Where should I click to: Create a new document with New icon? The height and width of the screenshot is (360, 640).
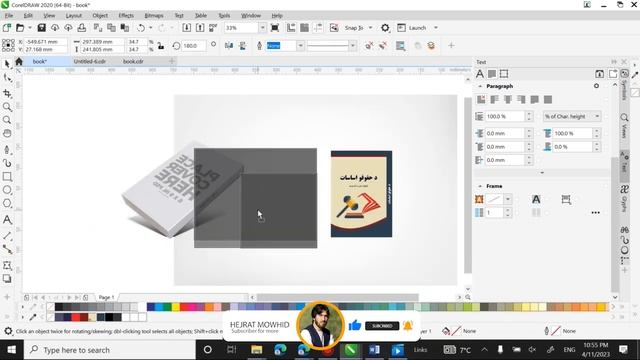7,28
